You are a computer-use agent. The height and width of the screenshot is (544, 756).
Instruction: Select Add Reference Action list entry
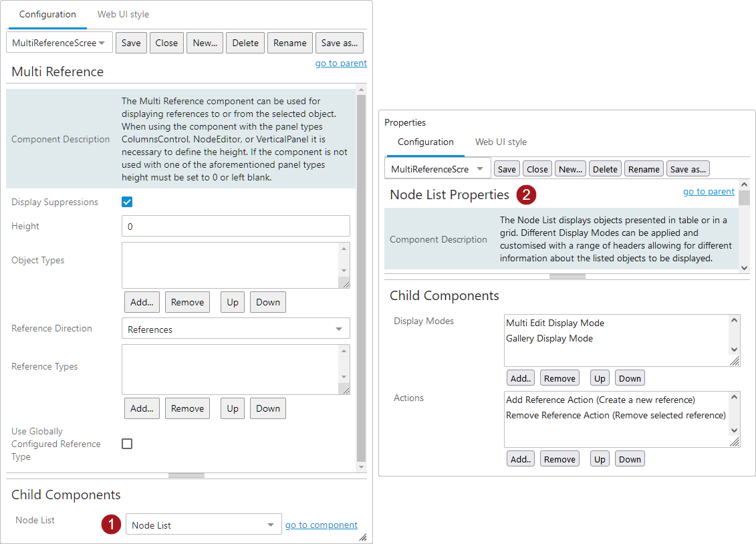[600, 400]
